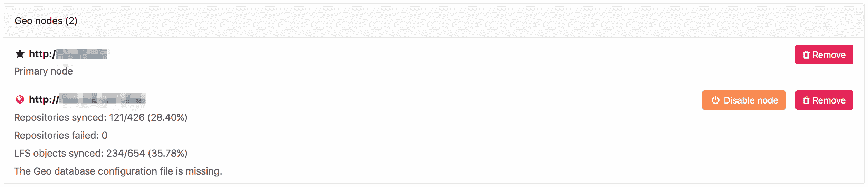This screenshot has height=187, width=868.
Task: Click the "Repositories failed: 0" status line
Action: pyautogui.click(x=61, y=136)
